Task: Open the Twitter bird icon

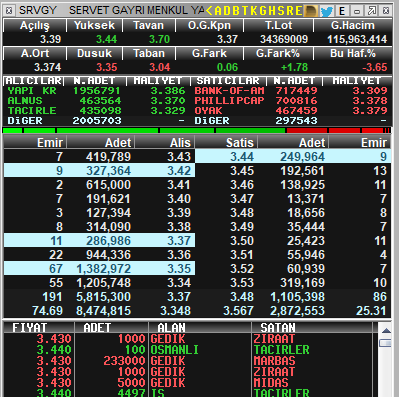Action: 327,11
